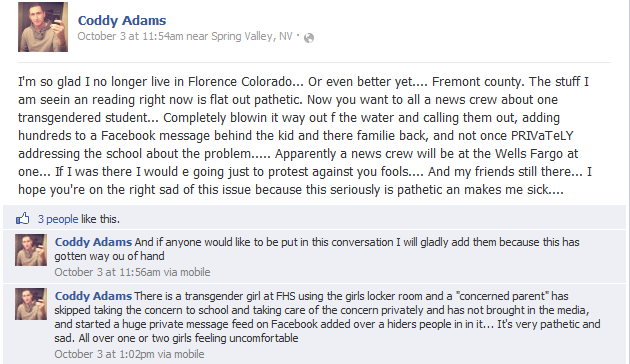The image size is (630, 364).
Task: Click the thumbs-up like icon
Action: 23,219
